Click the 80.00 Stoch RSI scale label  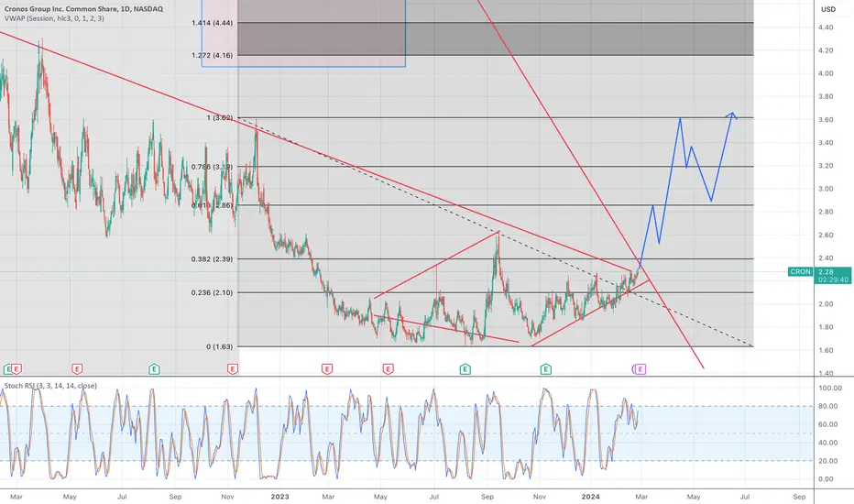(827, 407)
